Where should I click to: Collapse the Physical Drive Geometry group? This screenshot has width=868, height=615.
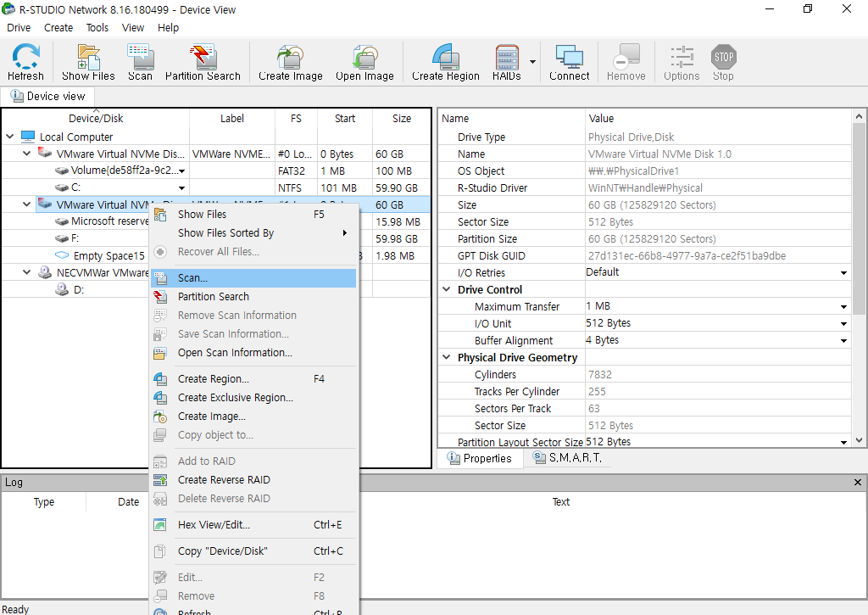447,357
